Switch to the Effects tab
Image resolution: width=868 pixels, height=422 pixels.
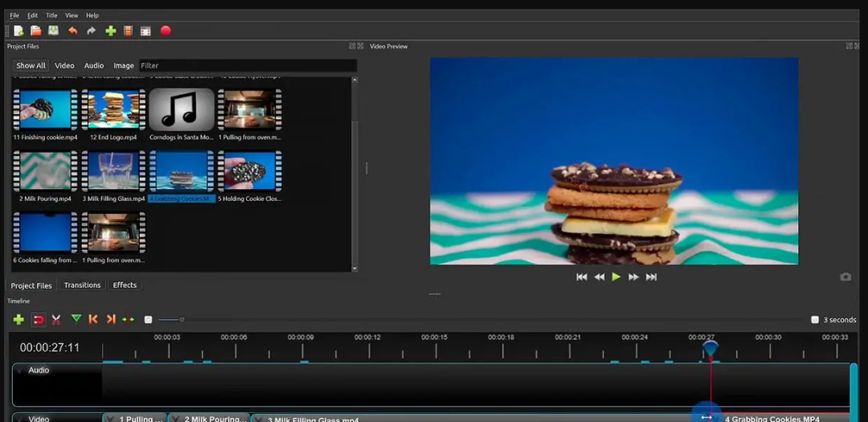125,285
